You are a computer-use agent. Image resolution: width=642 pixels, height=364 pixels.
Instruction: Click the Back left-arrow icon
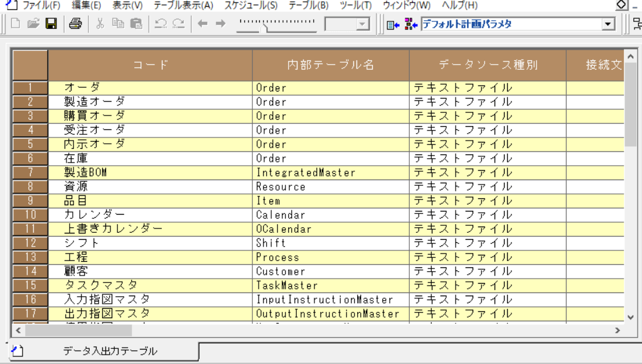203,23
